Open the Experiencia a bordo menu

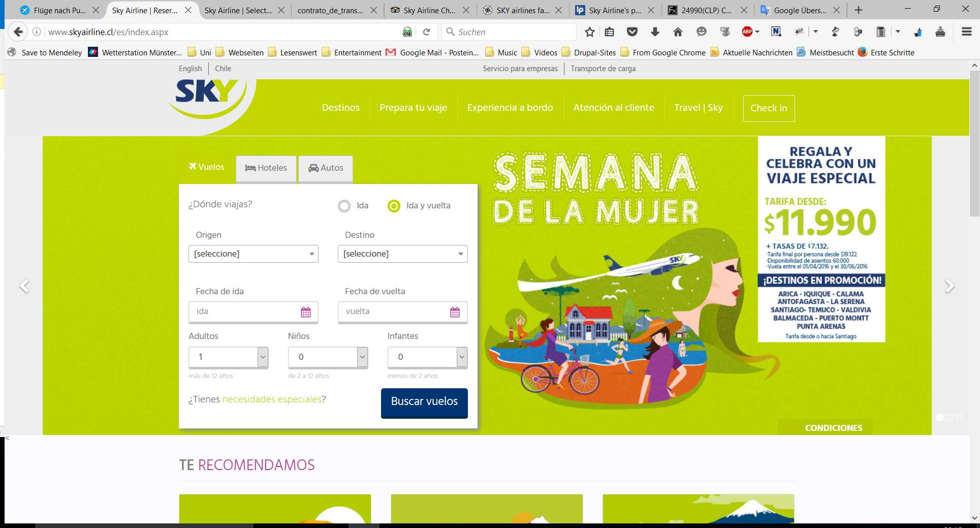pyautogui.click(x=510, y=108)
